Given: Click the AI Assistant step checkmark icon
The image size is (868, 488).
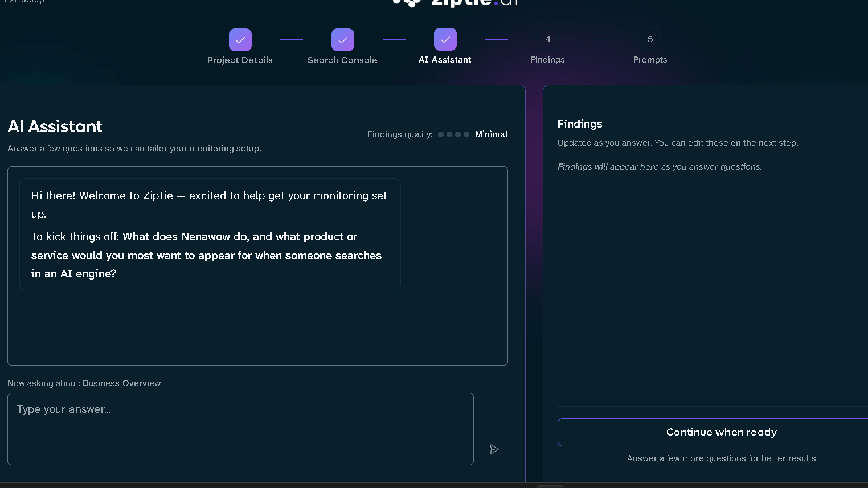Looking at the screenshot, I should 445,39.
